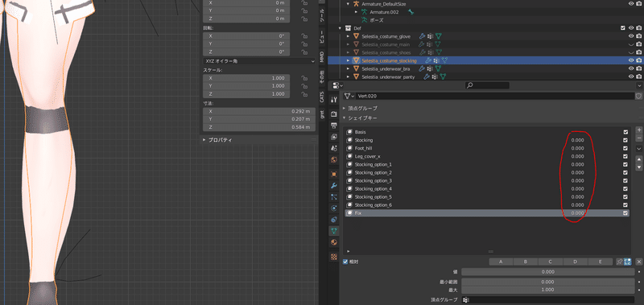This screenshot has height=305, width=644.
Task: Mute the Fix shape key checkbox
Action: [625, 213]
